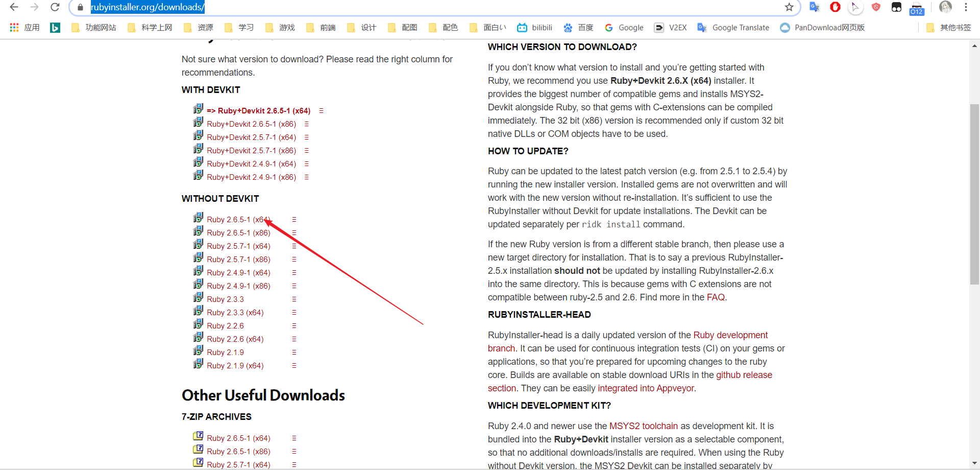980x470 pixels.
Task: Click installer icon beside Ruby 2.2.6
Action: [198, 324]
